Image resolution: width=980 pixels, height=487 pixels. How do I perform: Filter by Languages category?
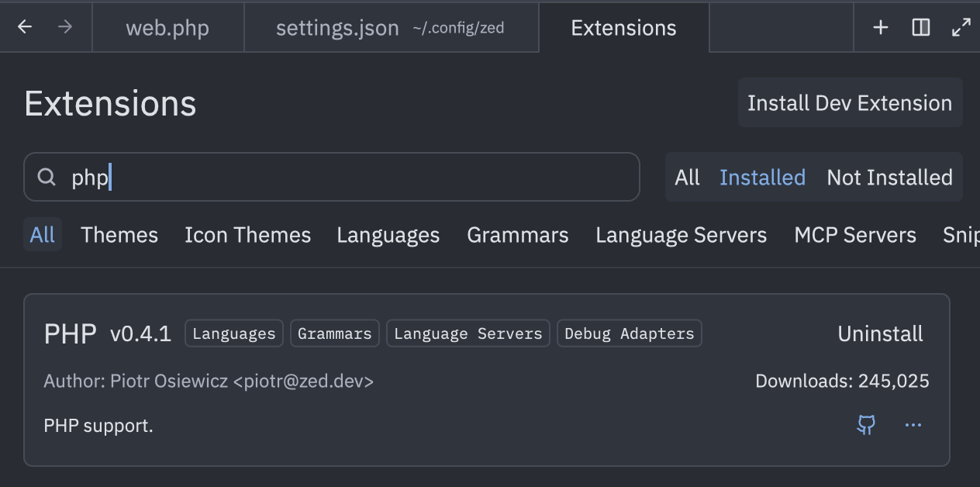click(388, 235)
